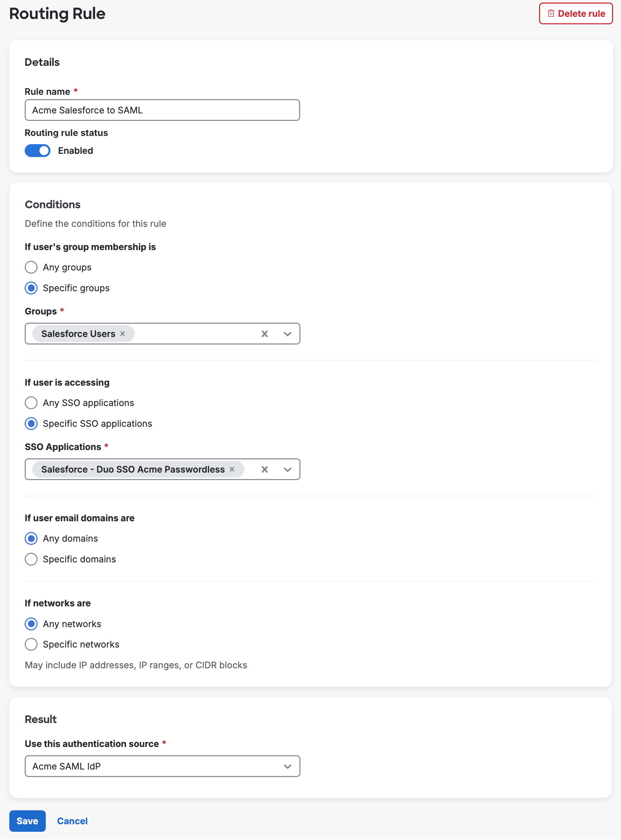Save the routing rule
Screen dimensions: 621x840
(28, 821)
